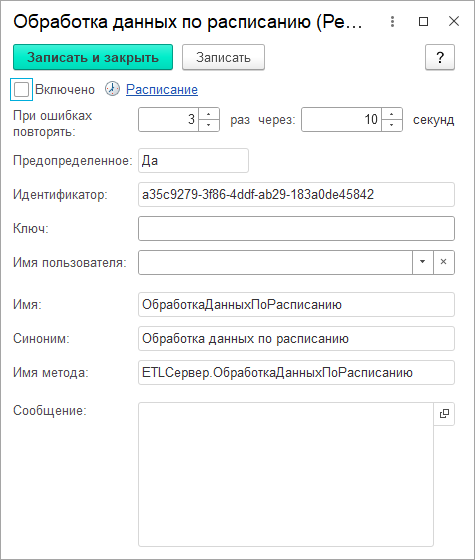Expand the 'Имя пользователя' dropdown list
Viewport: 475px width, 560px height.
tap(423, 262)
